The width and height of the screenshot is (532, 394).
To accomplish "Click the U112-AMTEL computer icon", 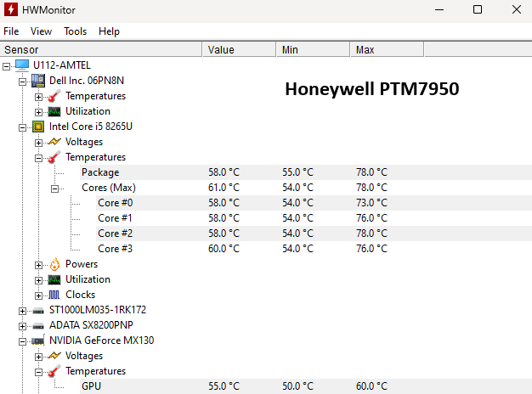I will click(x=22, y=65).
